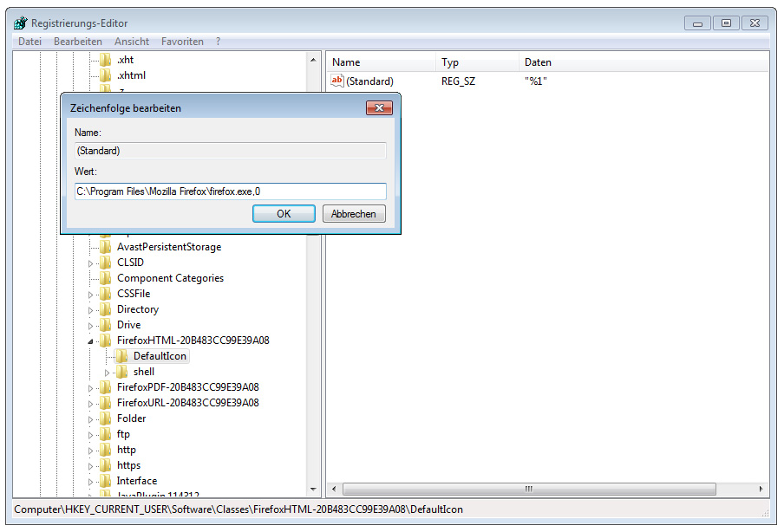Screen dimensions: 784x532
Task: Click the Interface folder icon
Action: 106,481
